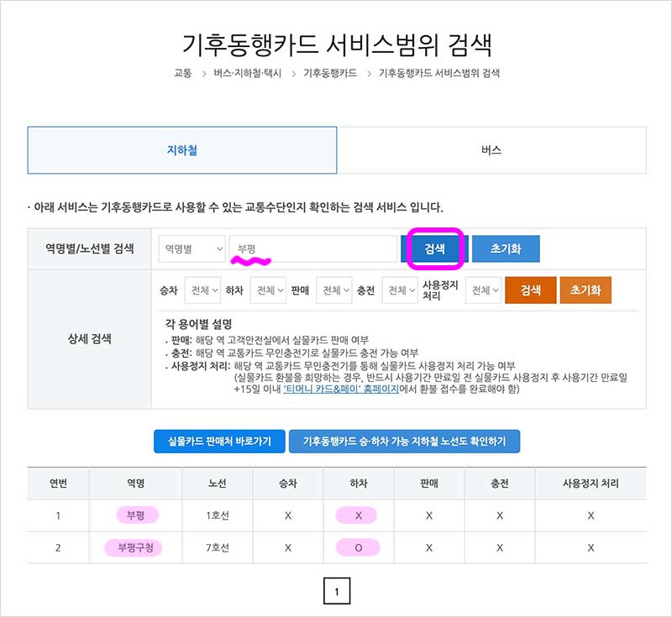Open the 하차 alighting filter dropdown

coord(268,290)
